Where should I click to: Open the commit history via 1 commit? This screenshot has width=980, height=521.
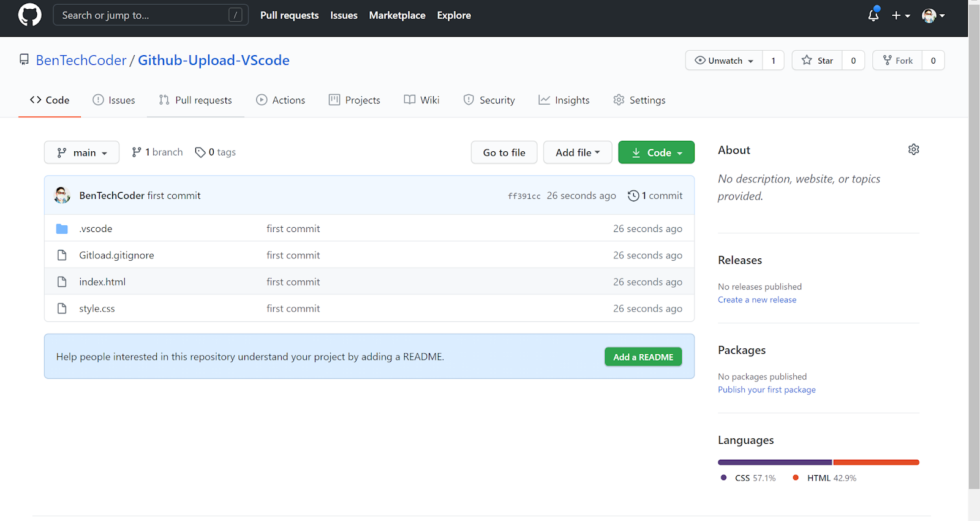655,195
